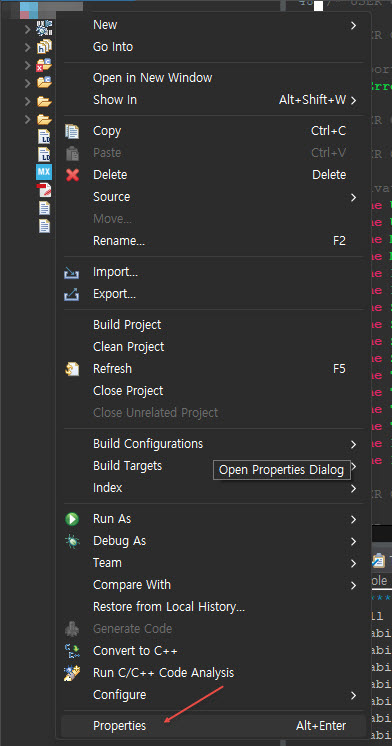Open the Source submenu arrow

coord(353,197)
